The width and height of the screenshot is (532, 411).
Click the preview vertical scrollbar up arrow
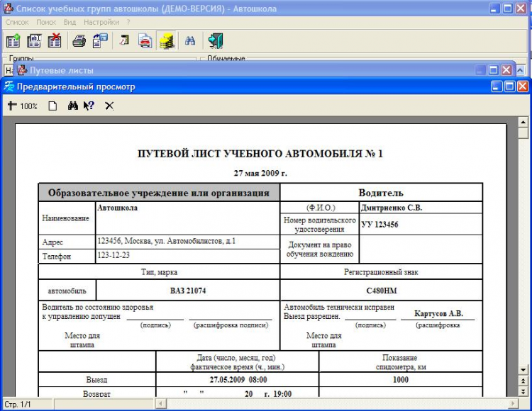[523, 120]
